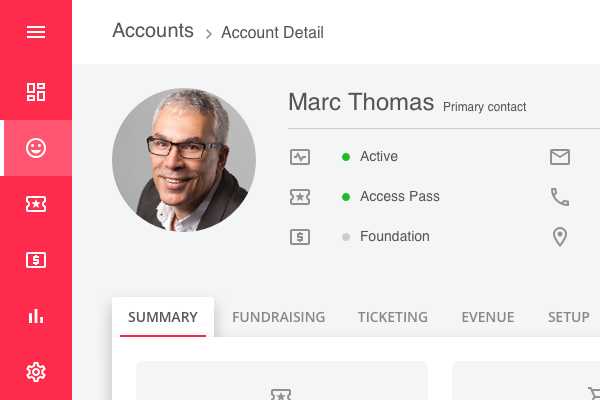Image resolution: width=600 pixels, height=400 pixels.
Task: Click the activity pulse icon beside Active
Action: click(300, 157)
